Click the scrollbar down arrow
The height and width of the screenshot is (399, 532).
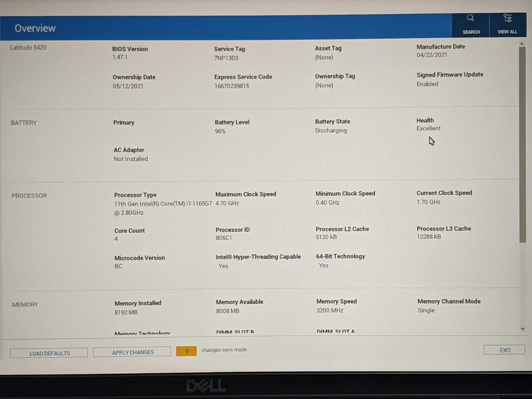(x=522, y=329)
